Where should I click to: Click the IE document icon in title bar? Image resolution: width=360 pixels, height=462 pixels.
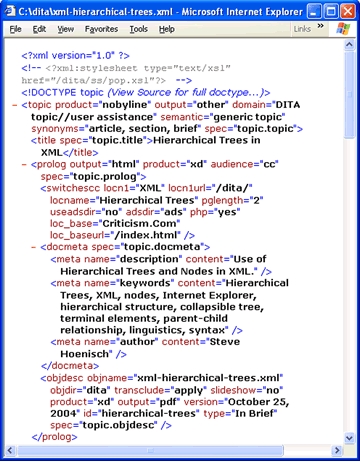click(x=10, y=11)
